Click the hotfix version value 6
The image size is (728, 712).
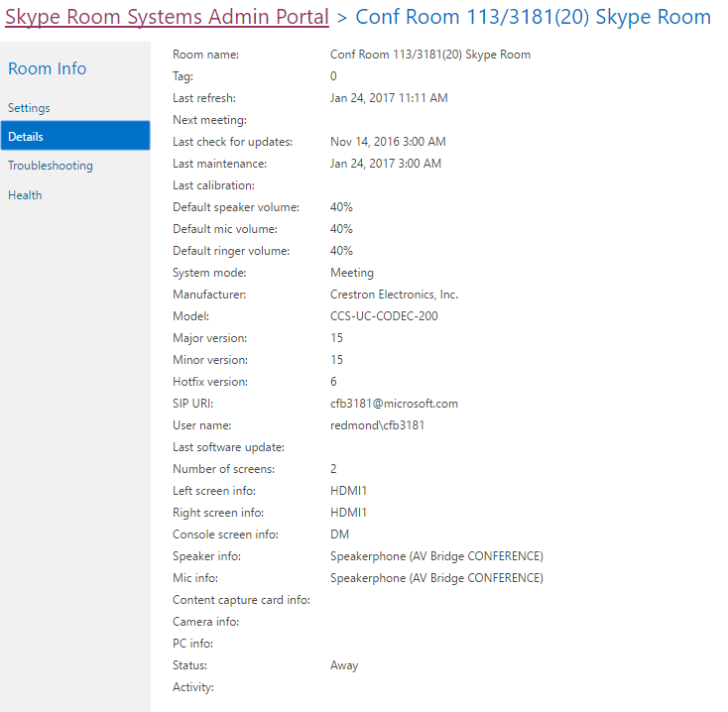[333, 382]
